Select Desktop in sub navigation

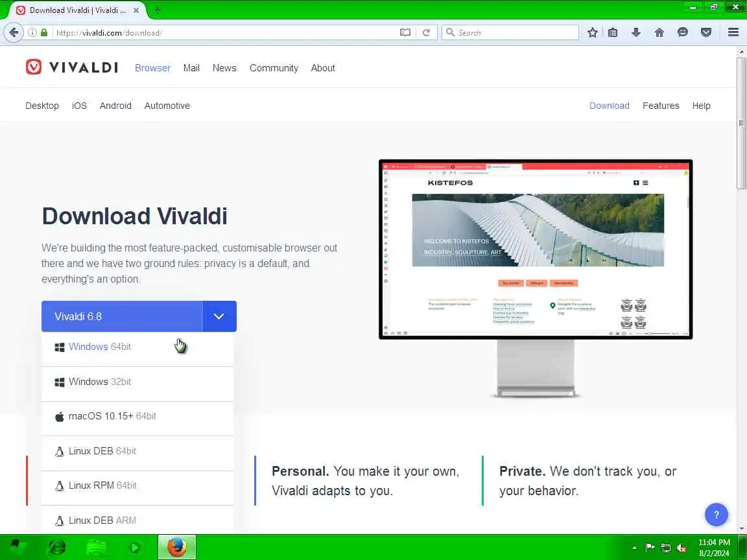pyautogui.click(x=42, y=106)
